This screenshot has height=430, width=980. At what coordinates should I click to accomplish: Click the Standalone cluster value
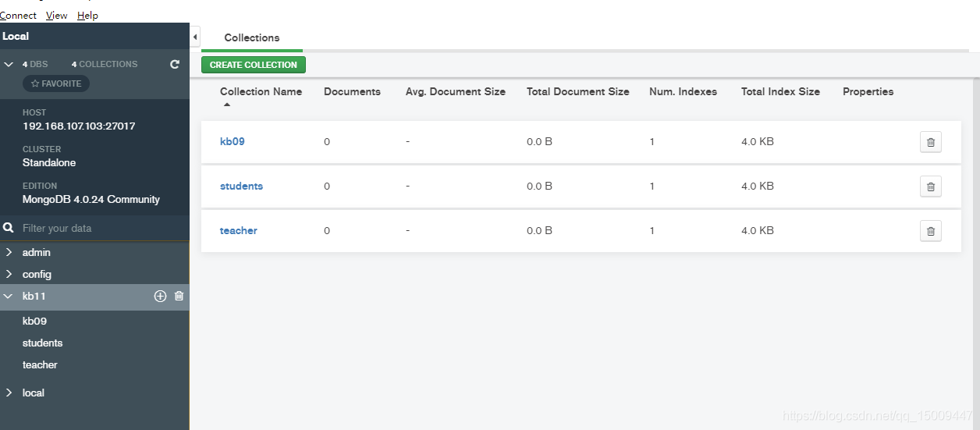pos(49,162)
